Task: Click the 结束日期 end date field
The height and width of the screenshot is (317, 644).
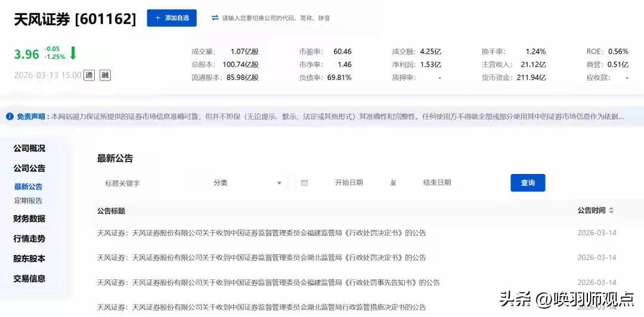Action: click(x=437, y=183)
